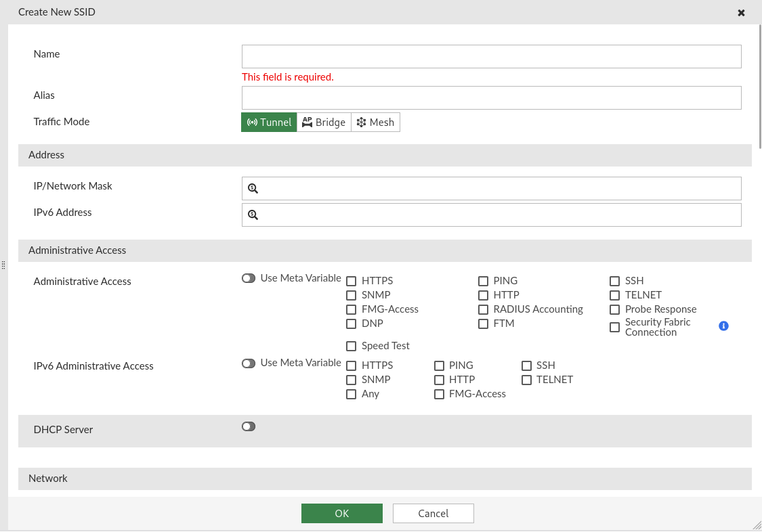762x532 pixels.
Task: Check the Speed Test option
Action: [x=351, y=346]
